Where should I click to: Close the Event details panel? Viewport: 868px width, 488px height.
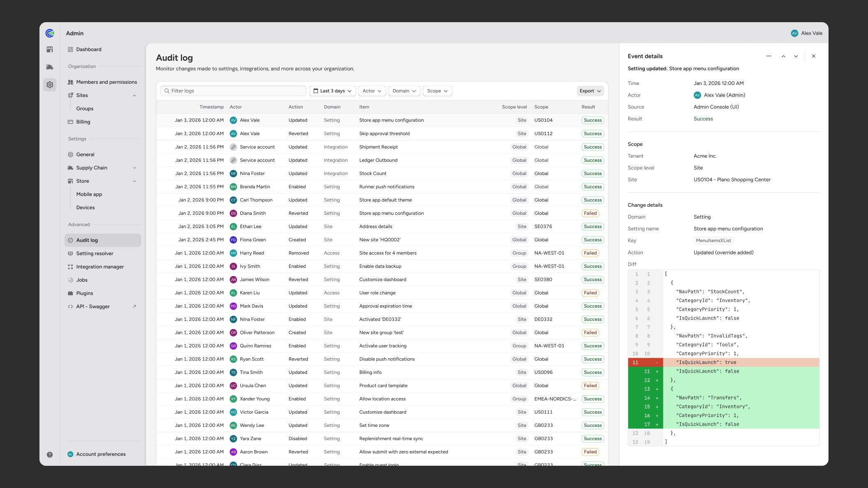(x=814, y=56)
